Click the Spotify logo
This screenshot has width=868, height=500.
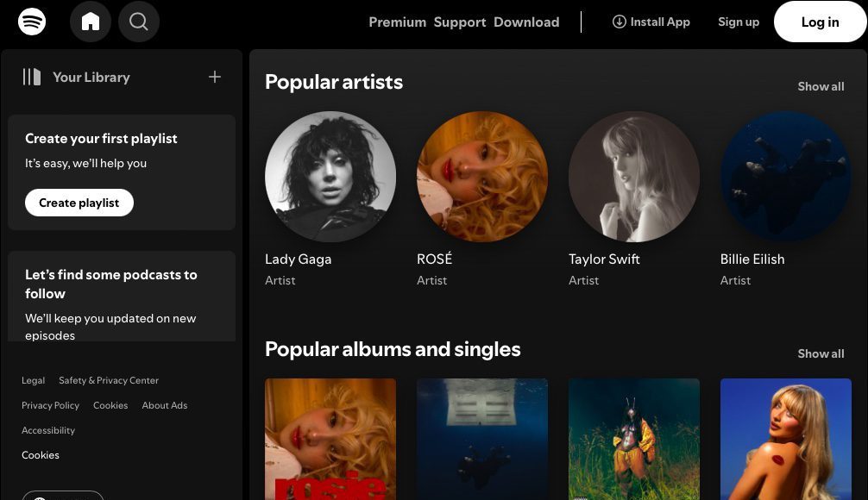point(32,22)
